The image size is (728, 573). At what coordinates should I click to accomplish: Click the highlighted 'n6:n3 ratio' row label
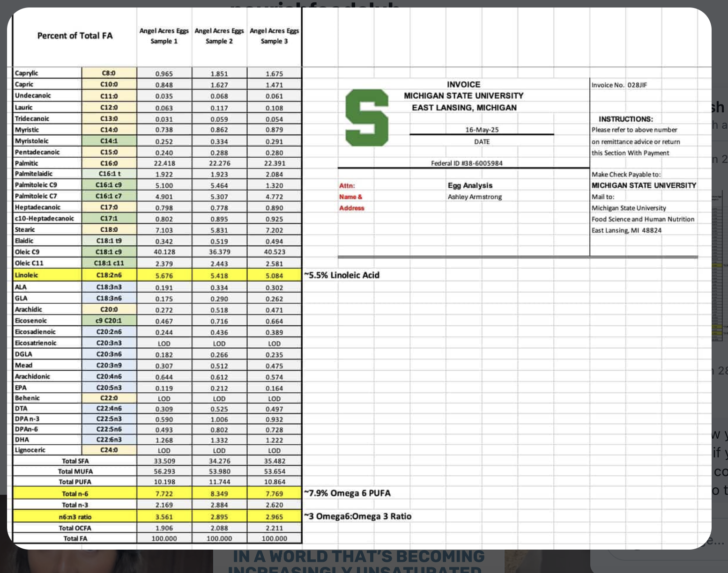(75, 517)
